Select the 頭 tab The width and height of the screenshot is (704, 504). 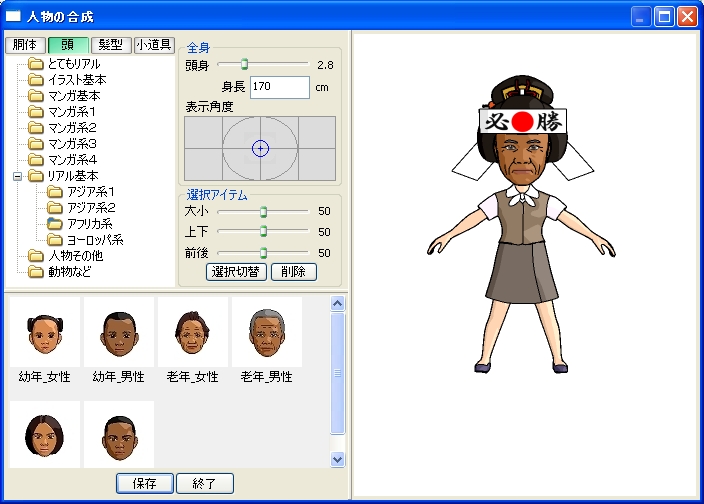[68, 45]
